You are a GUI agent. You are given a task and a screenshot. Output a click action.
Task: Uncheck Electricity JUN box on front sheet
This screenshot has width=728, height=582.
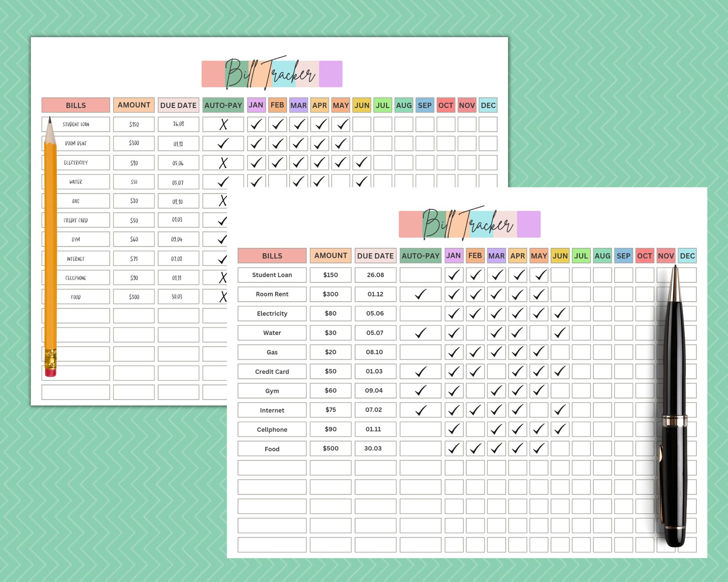pyautogui.click(x=560, y=313)
